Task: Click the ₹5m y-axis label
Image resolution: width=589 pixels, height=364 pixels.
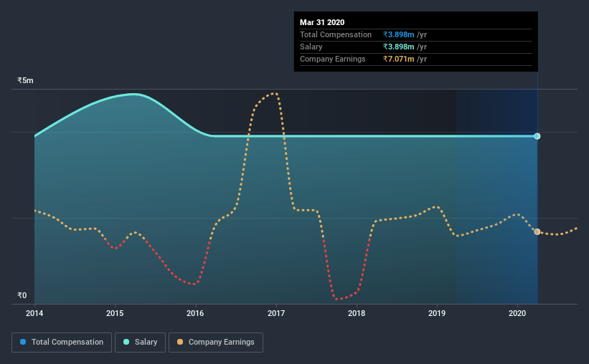Action: pos(25,81)
